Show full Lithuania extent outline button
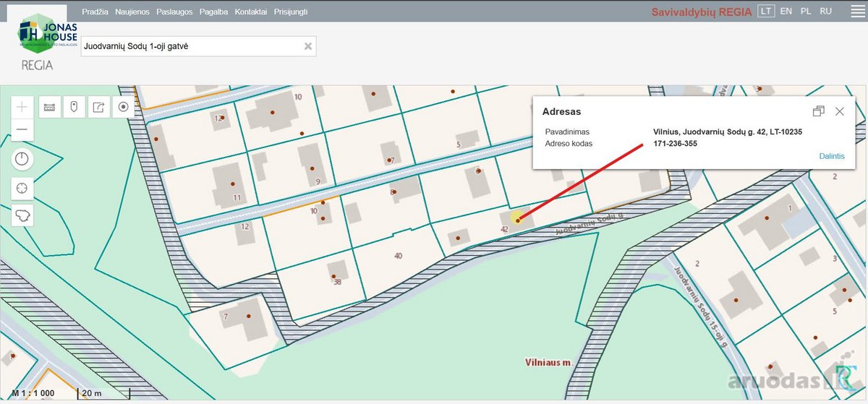Screen dimensions: 868x404 click(x=22, y=215)
